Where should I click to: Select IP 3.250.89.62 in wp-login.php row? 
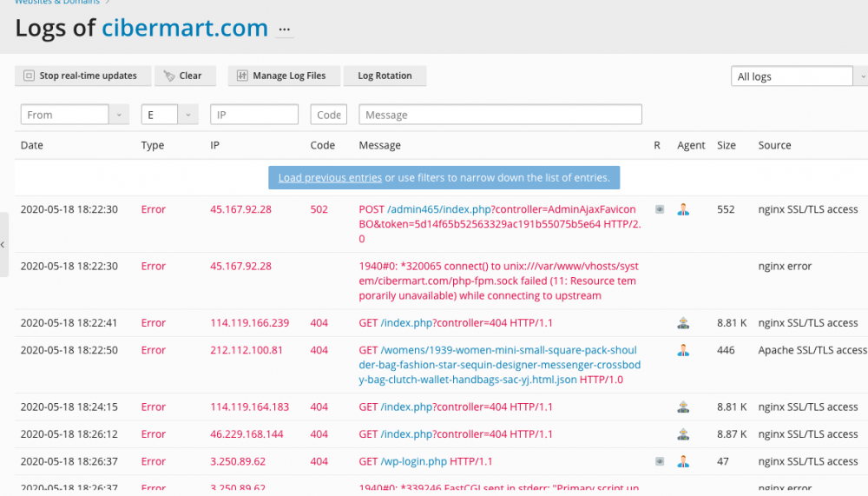[x=238, y=461]
